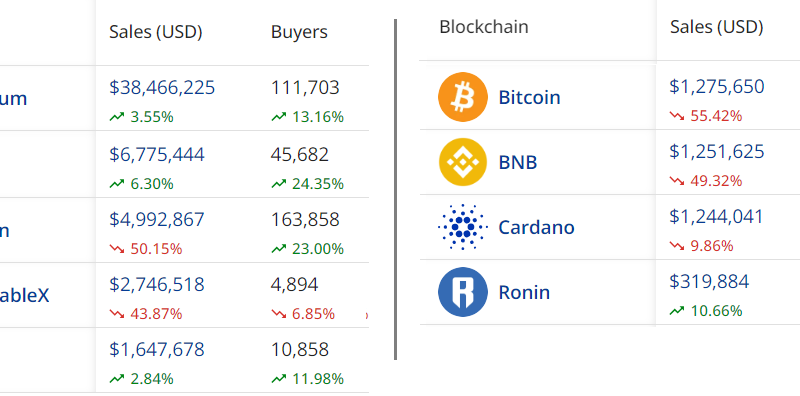Click the green trend arrow beside 3.55%

pyautogui.click(x=117, y=117)
